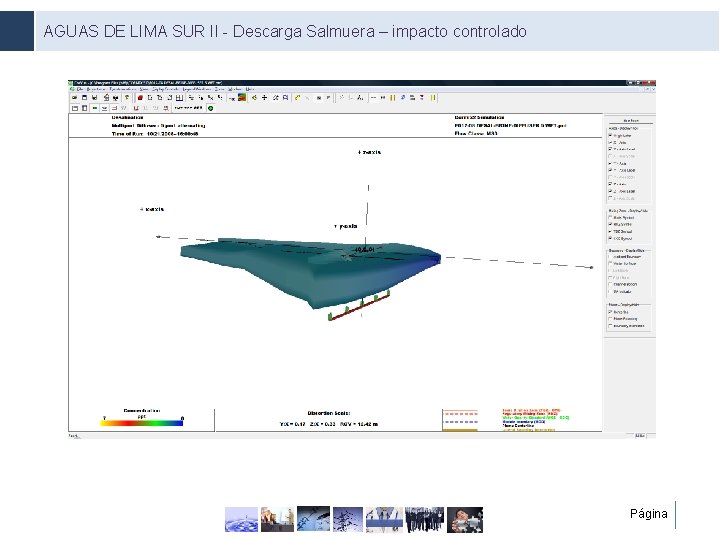Click the first window layout icon in second toolbar row
This screenshot has height=540, width=720.
tap(75, 108)
